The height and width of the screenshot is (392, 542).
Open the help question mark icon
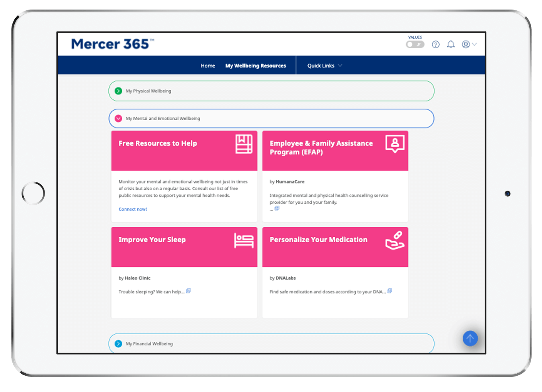pos(436,45)
